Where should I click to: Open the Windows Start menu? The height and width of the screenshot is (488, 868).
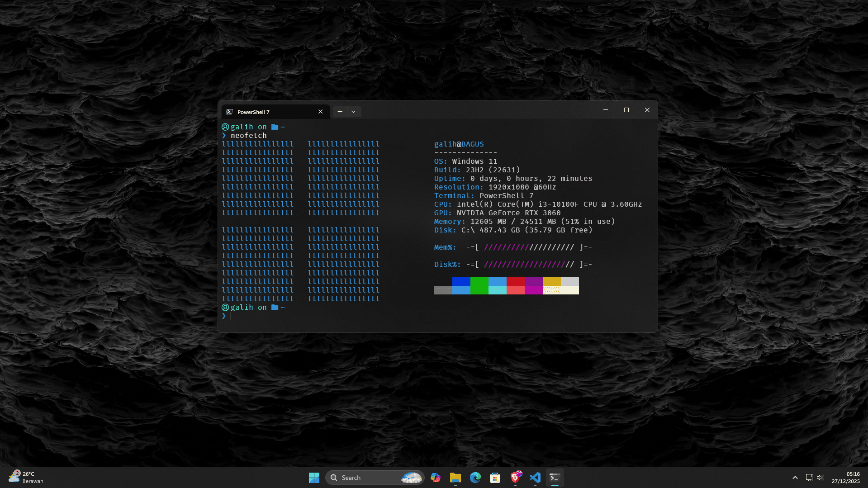pos(314,478)
